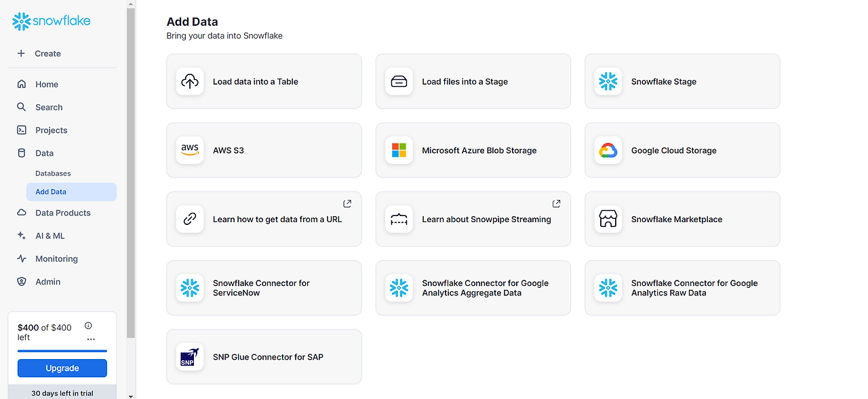Click the external link icon on Snowpipe card
This screenshot has width=868, height=399.
(x=556, y=203)
